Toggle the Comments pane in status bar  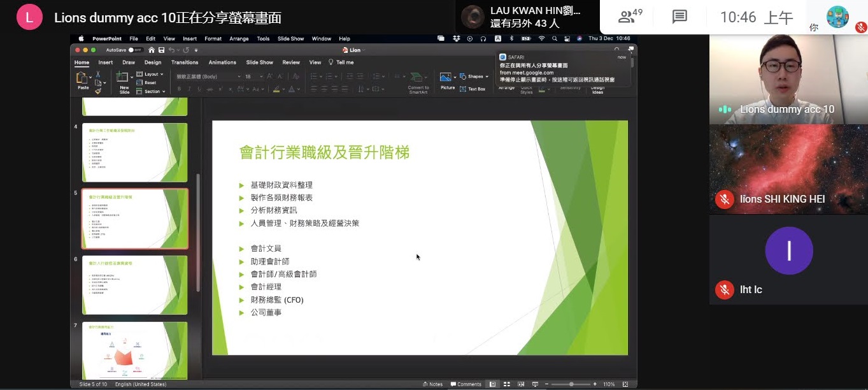[466, 384]
